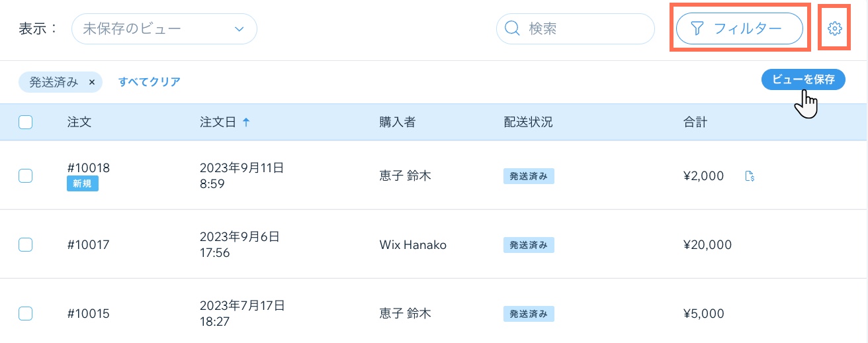Click the 合計 column header
This screenshot has width=868, height=343.
click(694, 122)
